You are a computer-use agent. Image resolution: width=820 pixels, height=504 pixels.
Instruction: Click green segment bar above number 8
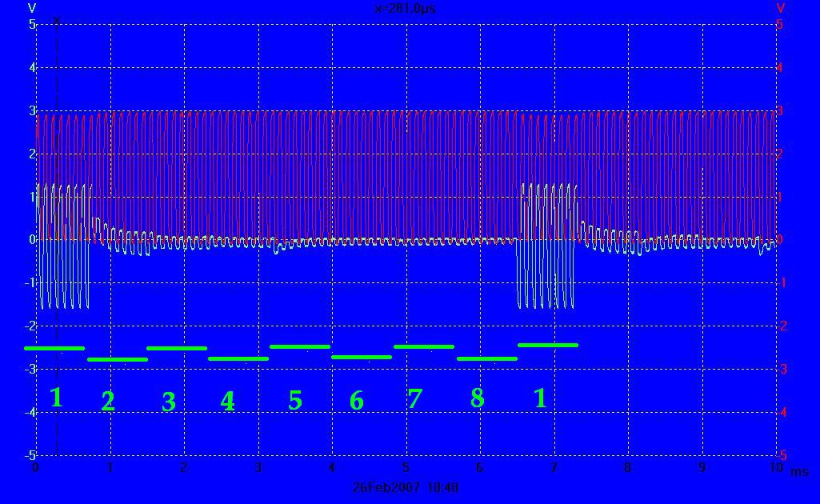[x=487, y=358]
